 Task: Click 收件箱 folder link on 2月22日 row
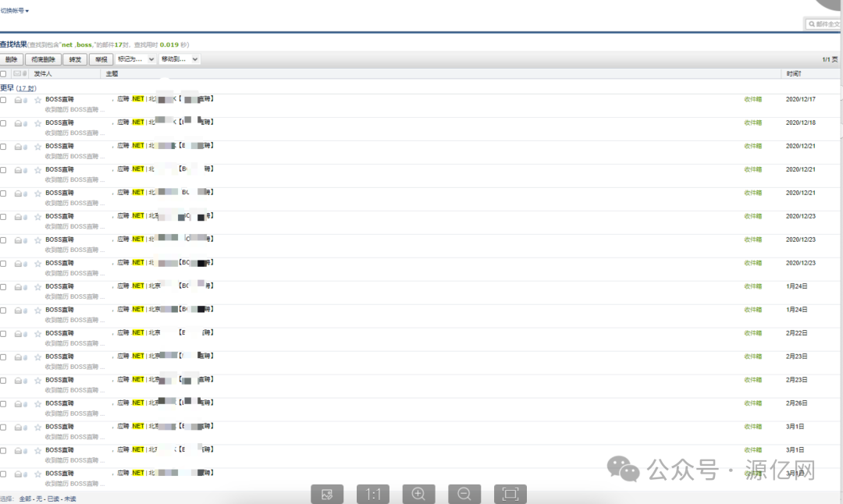752,333
